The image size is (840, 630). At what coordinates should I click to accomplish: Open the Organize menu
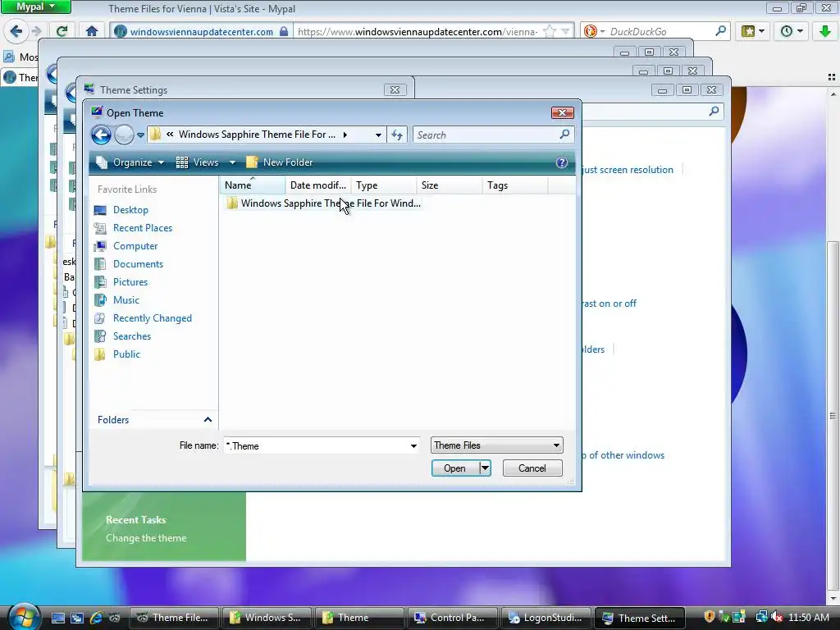tap(130, 162)
